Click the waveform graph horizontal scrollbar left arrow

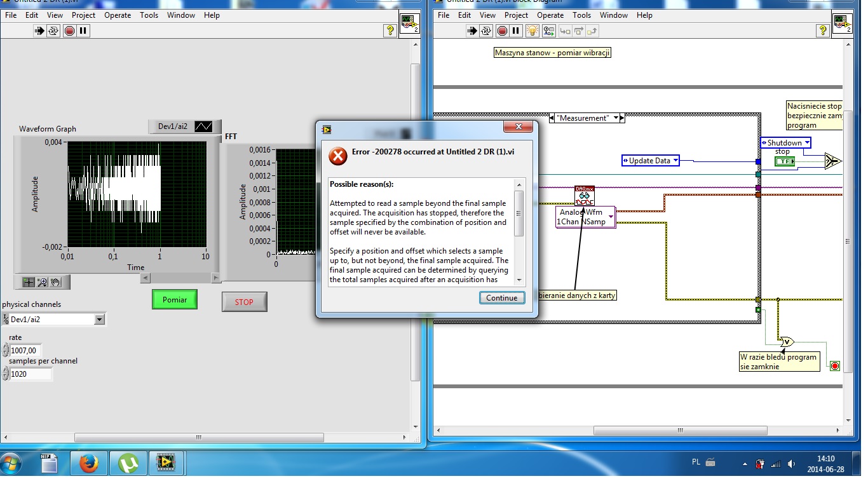click(144, 278)
